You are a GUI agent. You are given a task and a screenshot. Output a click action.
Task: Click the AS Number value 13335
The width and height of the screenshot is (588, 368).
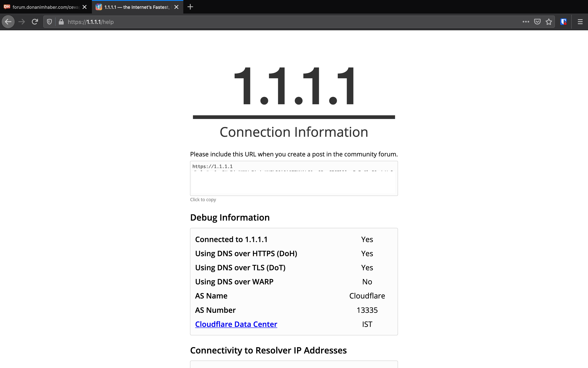click(x=367, y=310)
